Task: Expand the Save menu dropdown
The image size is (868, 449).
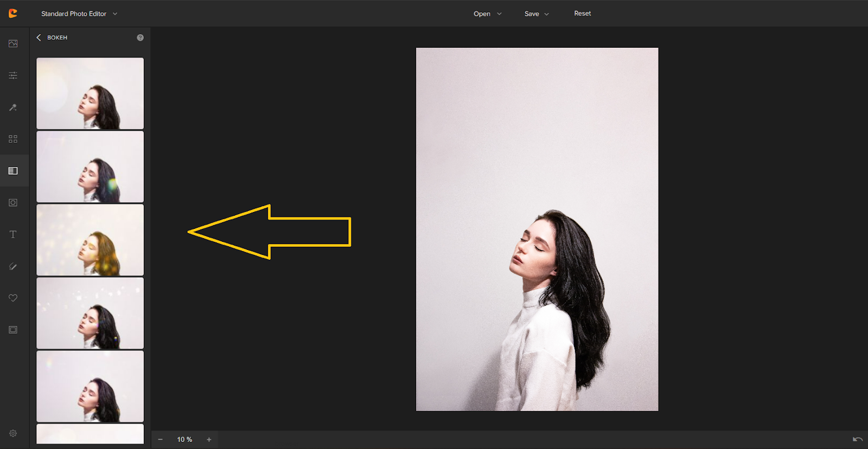Action: tap(537, 14)
